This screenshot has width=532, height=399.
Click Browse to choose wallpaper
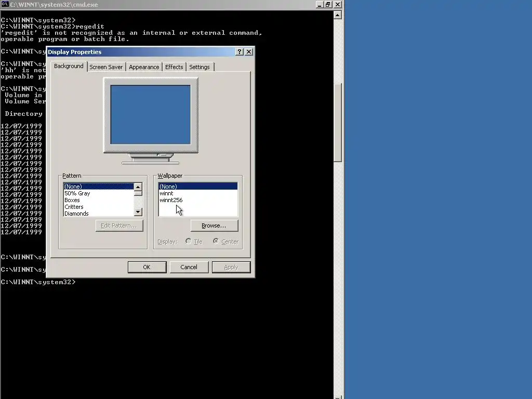point(214,225)
